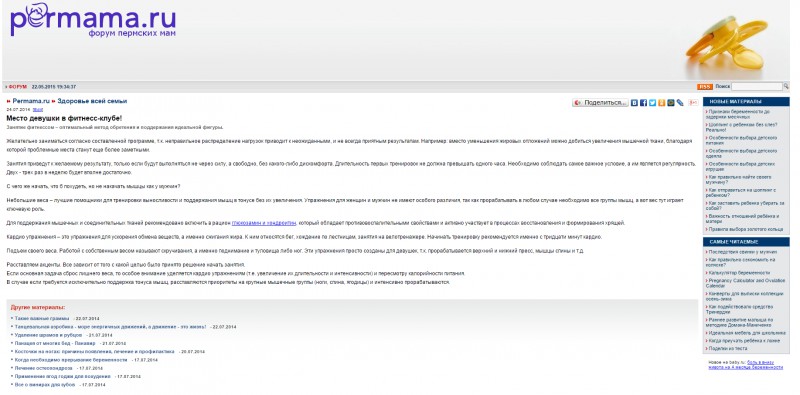This screenshot has height=395, width=800.
Task: Open the orange RSS feed button
Action: (705, 87)
